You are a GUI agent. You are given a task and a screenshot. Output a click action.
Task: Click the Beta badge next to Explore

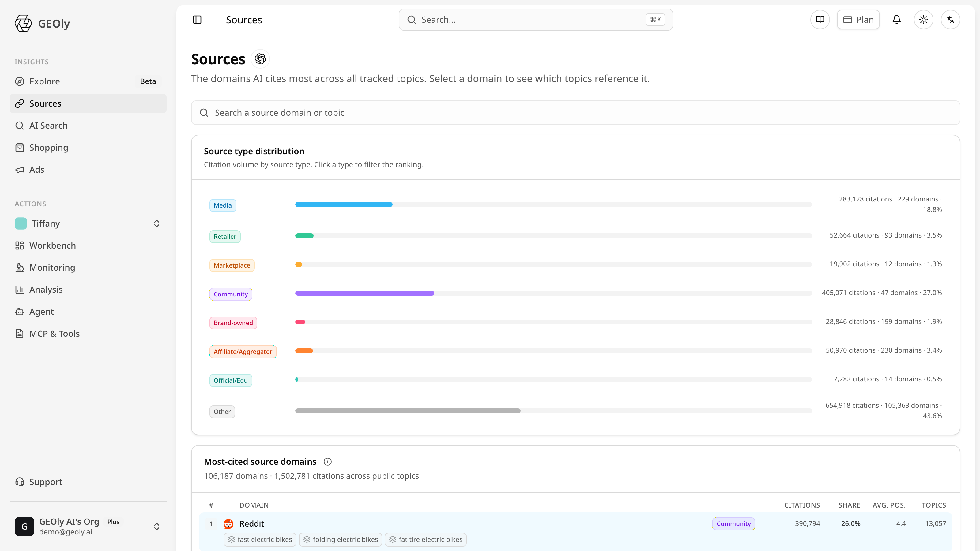click(x=148, y=81)
